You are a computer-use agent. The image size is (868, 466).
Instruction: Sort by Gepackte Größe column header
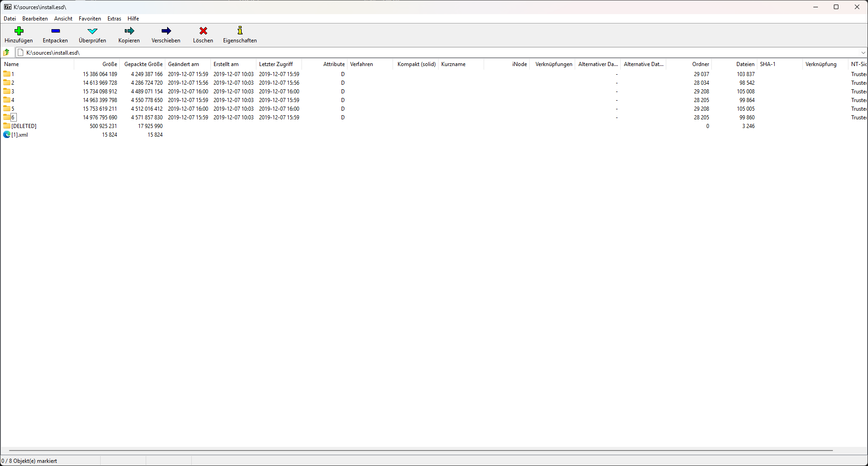tap(142, 64)
